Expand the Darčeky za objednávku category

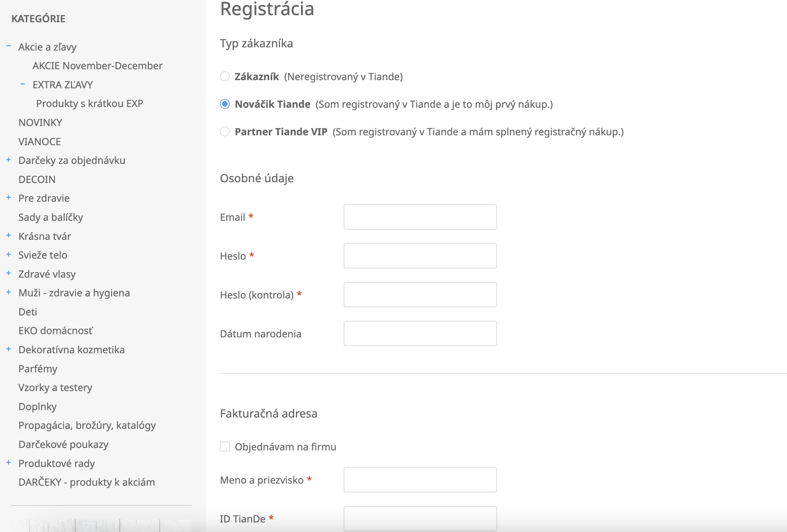(x=8, y=160)
